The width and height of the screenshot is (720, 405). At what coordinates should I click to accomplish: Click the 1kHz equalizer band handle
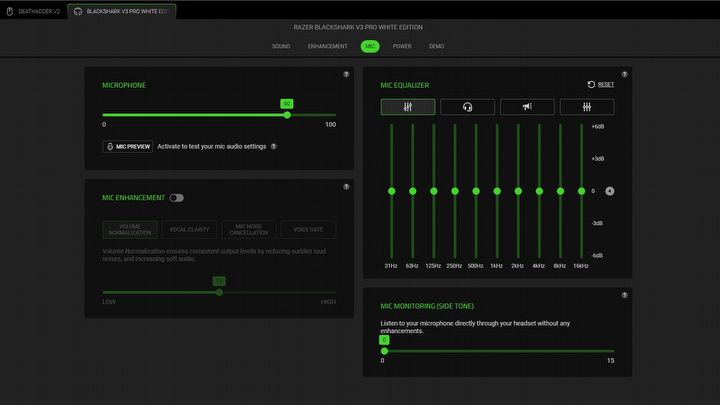coord(497,191)
